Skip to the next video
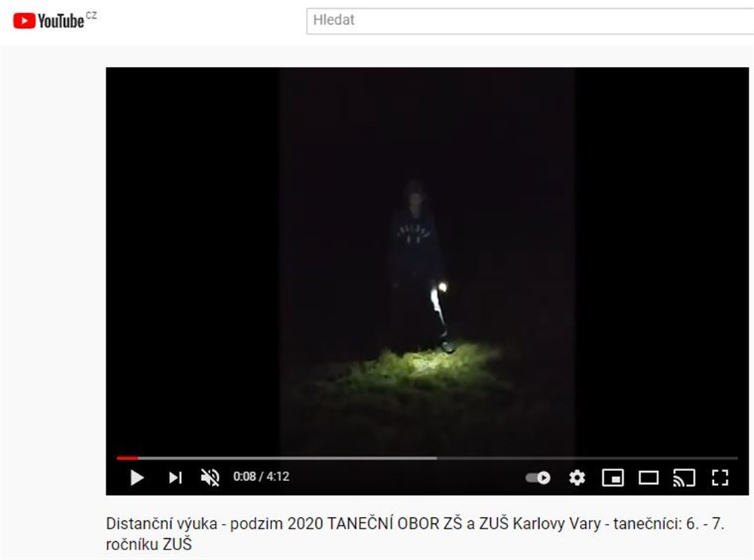 tap(175, 477)
